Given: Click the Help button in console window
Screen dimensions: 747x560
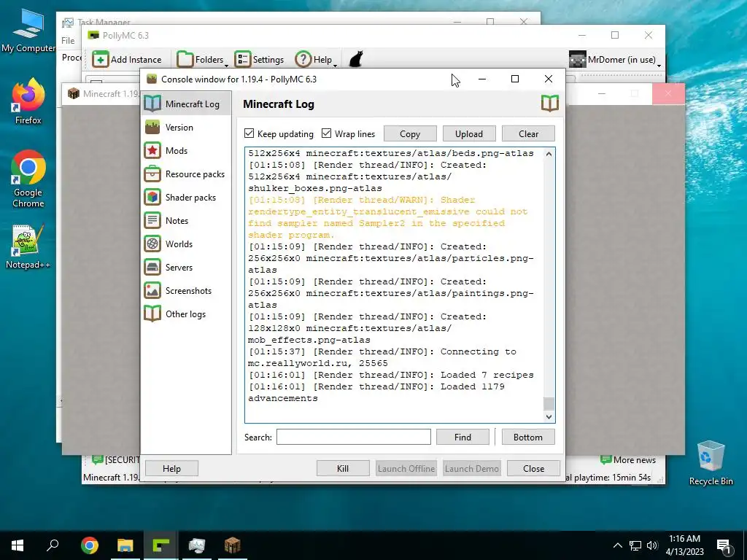Looking at the screenshot, I should click(171, 469).
